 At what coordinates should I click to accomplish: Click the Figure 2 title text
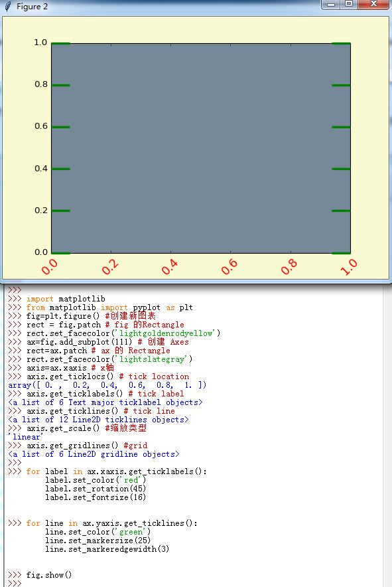(x=32, y=7)
